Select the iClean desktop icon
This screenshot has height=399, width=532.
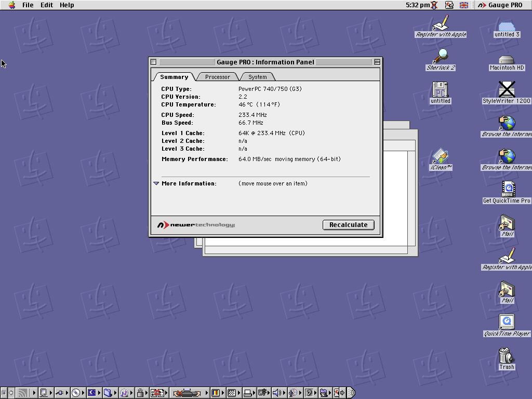441,159
